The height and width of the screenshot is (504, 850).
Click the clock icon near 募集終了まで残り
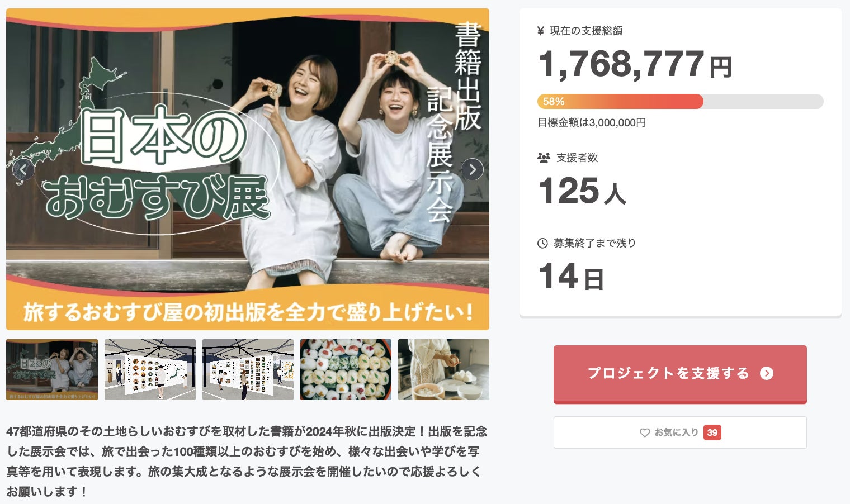pyautogui.click(x=542, y=243)
